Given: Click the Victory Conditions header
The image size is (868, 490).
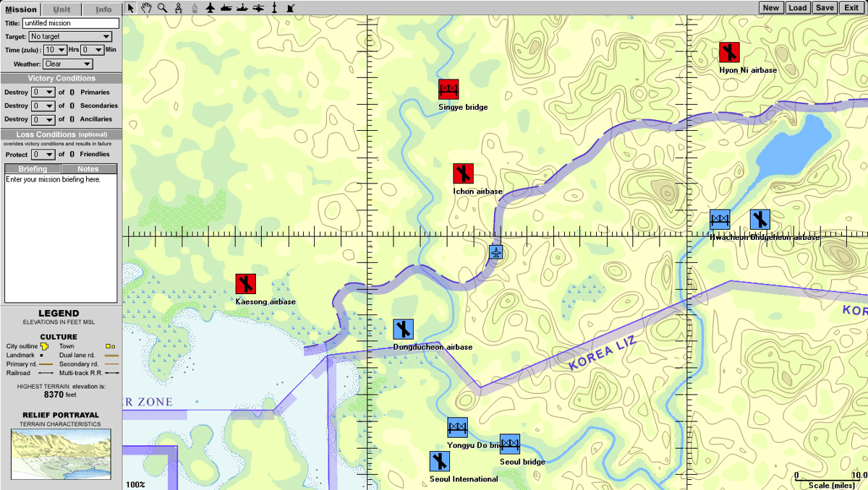Looking at the screenshot, I should (x=61, y=78).
